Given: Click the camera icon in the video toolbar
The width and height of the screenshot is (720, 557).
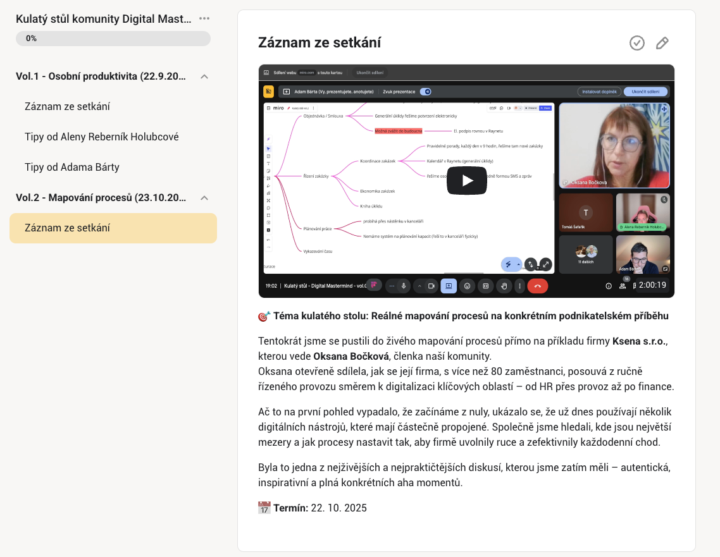Looking at the screenshot, I should point(431,286).
